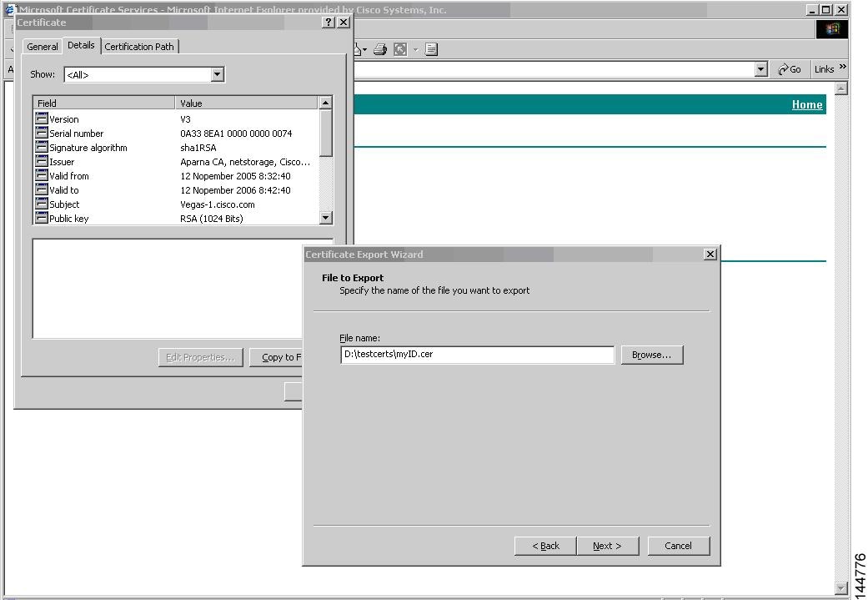Screen dimensions: 868x600
Task: Close the Certificate dialog
Action: tap(344, 23)
